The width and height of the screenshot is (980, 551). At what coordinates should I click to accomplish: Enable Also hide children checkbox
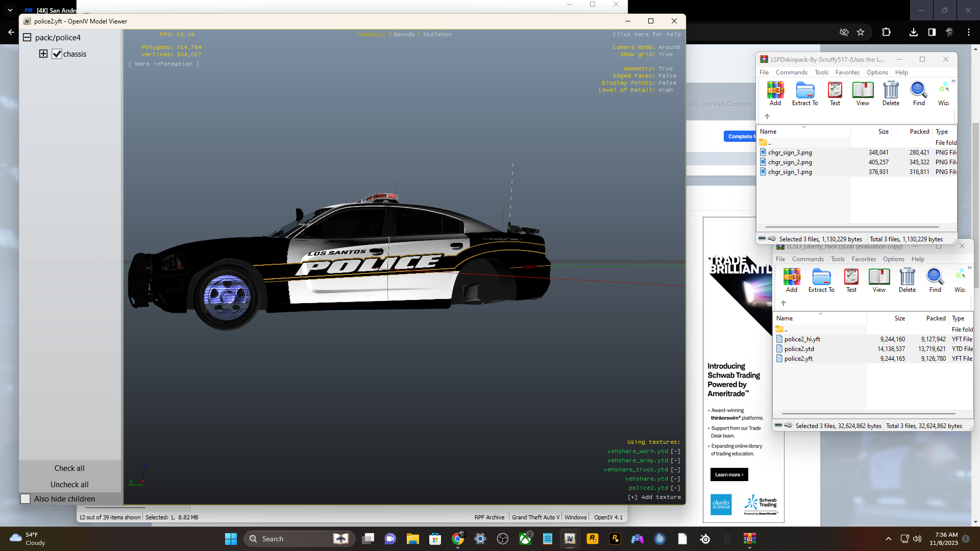(26, 499)
